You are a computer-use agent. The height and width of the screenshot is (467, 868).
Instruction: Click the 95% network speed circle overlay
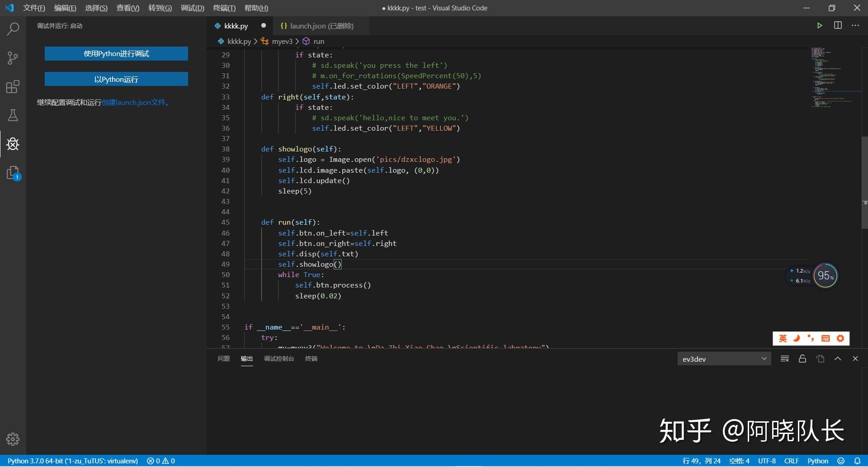point(825,275)
